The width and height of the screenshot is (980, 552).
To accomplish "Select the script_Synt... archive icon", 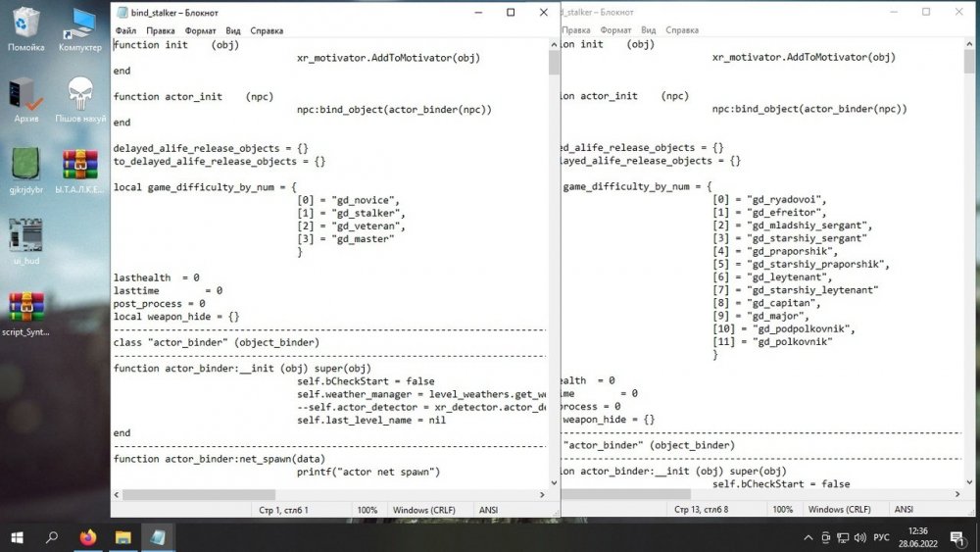I will 25,313.
